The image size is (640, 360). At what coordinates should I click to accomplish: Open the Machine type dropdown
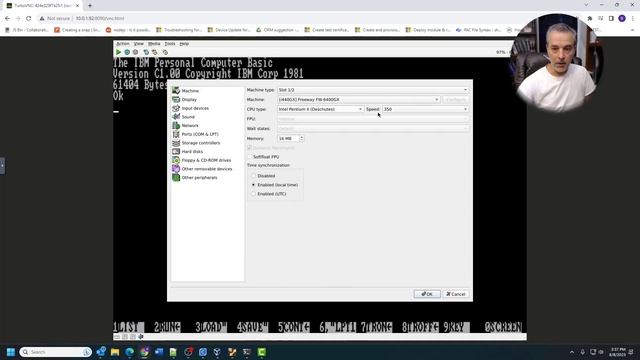point(373,90)
